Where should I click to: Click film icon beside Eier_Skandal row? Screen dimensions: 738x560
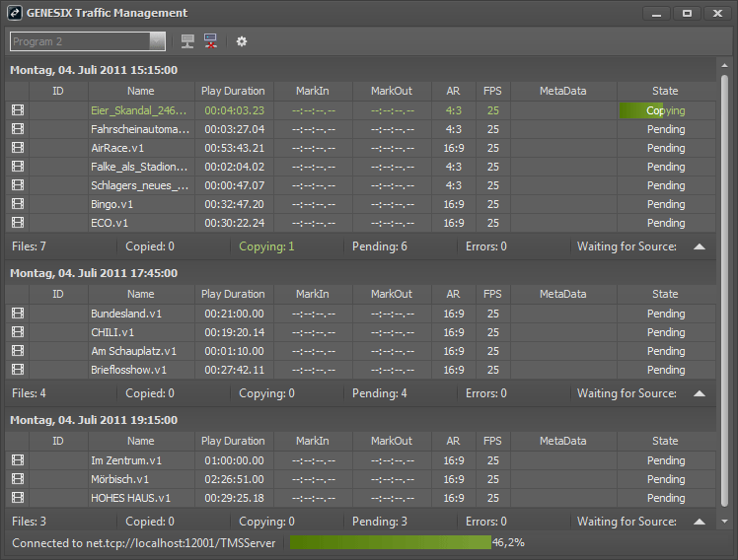(18, 110)
